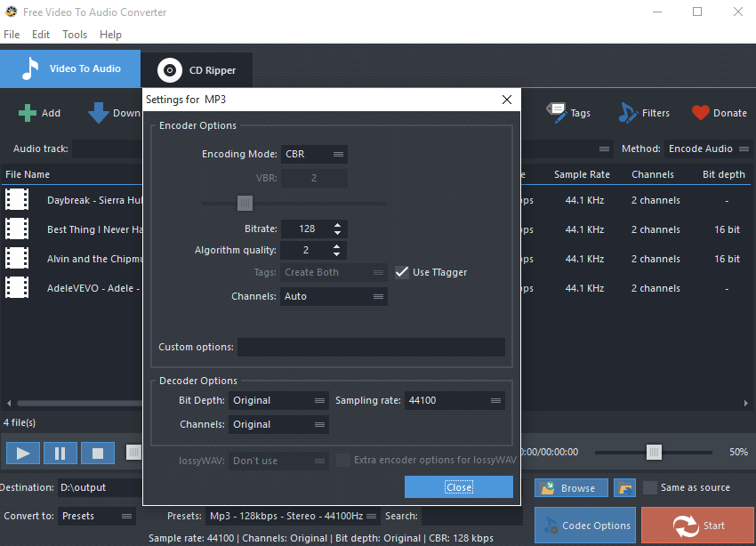Adjust the volume slider handle
The height and width of the screenshot is (546, 756).
(654, 453)
